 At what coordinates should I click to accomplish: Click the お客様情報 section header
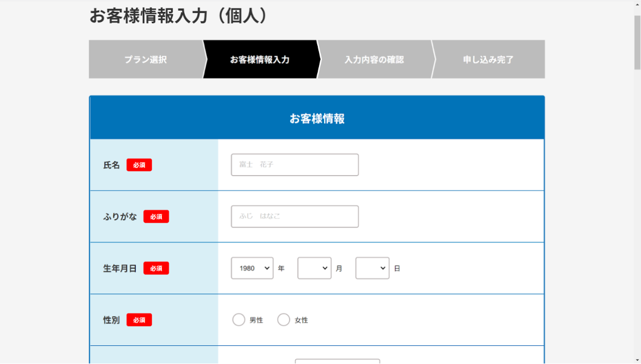(x=317, y=118)
